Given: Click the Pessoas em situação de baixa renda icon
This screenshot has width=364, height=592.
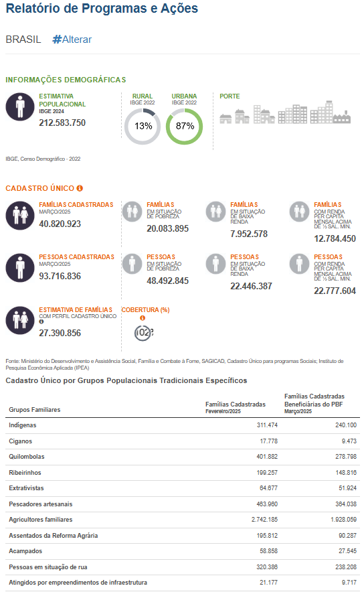Looking at the screenshot, I should [215, 264].
